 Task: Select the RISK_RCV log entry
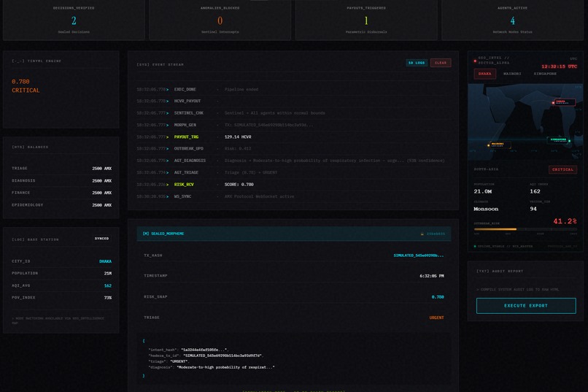(x=293, y=185)
